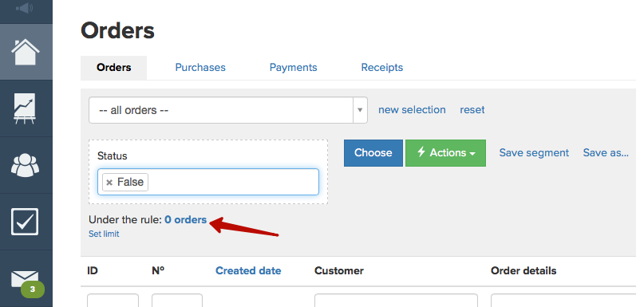Switch to the Receipts tab
The image size is (644, 307).
382,67
